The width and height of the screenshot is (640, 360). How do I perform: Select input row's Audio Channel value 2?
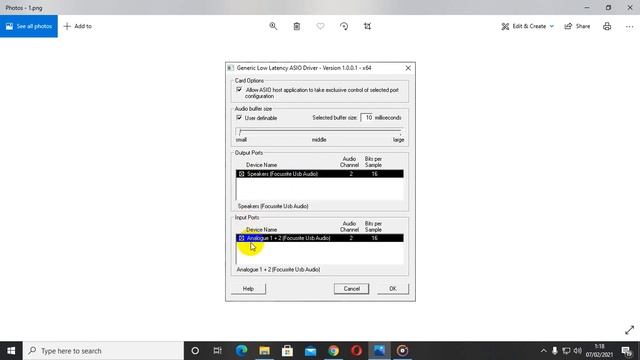(x=351, y=238)
